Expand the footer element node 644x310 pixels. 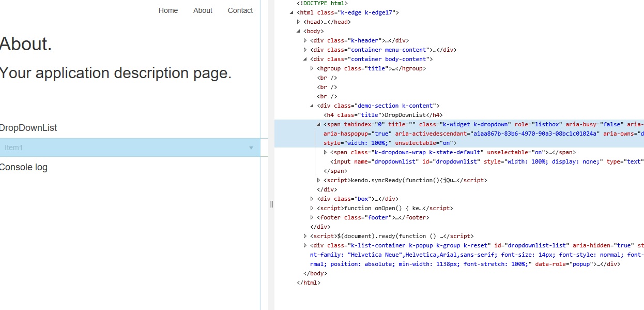(312, 217)
